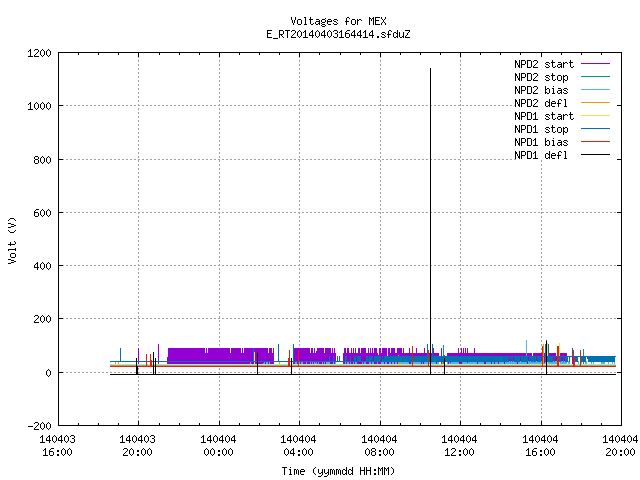Image resolution: width=640 pixels, height=480 pixels.
Task: Click the black line sample beside NPD1 defl
Action: [596, 155]
